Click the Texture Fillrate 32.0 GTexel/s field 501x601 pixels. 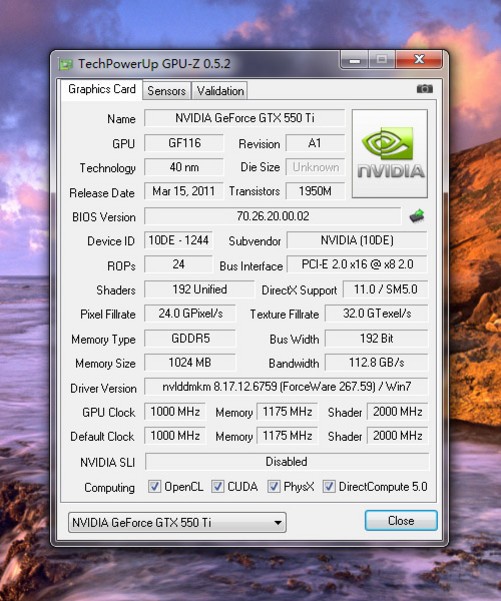click(x=376, y=314)
